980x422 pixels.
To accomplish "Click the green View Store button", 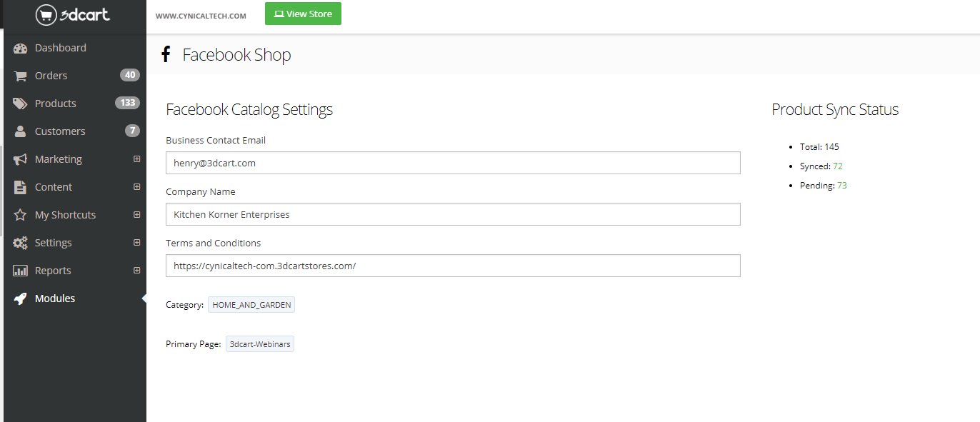I will coord(303,14).
